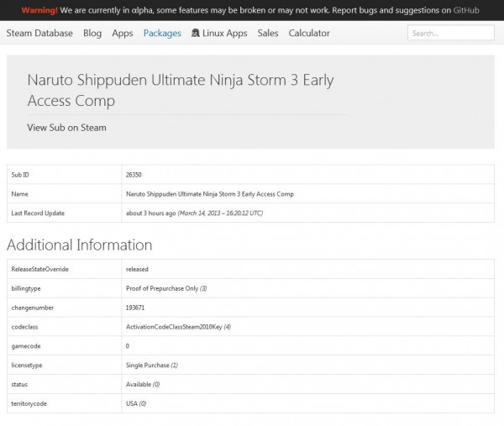This screenshot has height=426, width=504.
Task: Select the changenumber value 193671
Action: [x=135, y=308]
